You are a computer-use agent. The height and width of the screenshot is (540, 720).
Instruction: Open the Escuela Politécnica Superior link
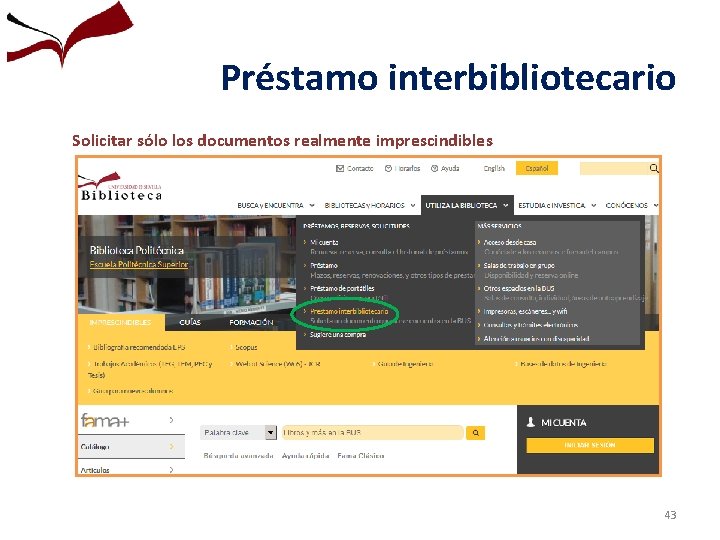tap(139, 264)
